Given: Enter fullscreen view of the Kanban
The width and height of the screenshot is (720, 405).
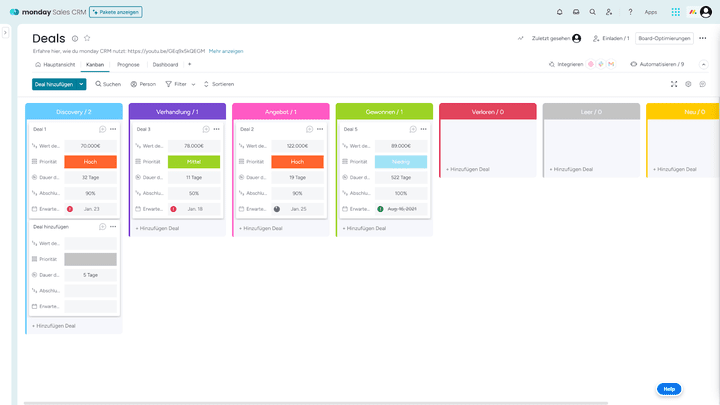Looking at the screenshot, I should 674,84.
